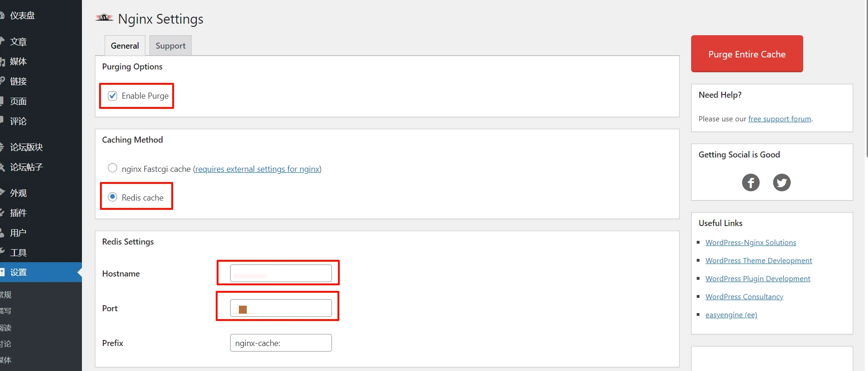The height and width of the screenshot is (371, 868).
Task: Select the Redis cache radio option
Action: pyautogui.click(x=112, y=197)
